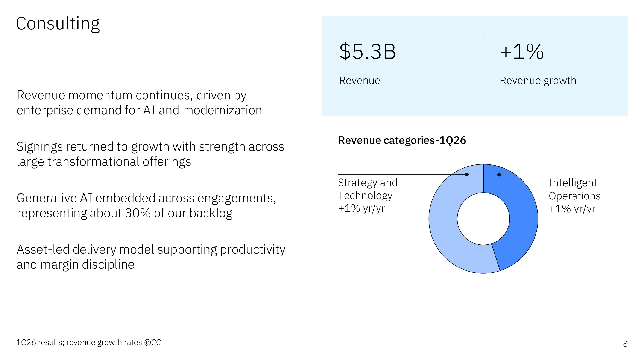Click the +1% revenue growth figure
The image size is (644, 362).
[521, 51]
